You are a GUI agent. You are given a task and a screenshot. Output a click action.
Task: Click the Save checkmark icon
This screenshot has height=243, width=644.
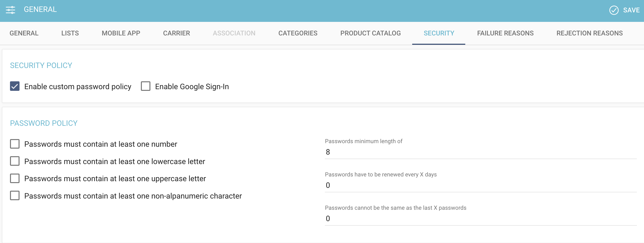(x=614, y=10)
